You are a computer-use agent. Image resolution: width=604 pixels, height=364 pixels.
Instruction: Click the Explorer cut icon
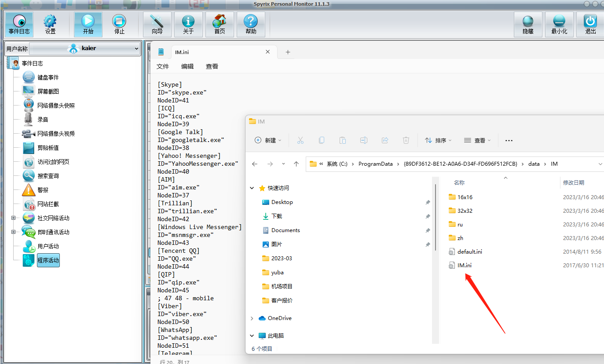300,140
